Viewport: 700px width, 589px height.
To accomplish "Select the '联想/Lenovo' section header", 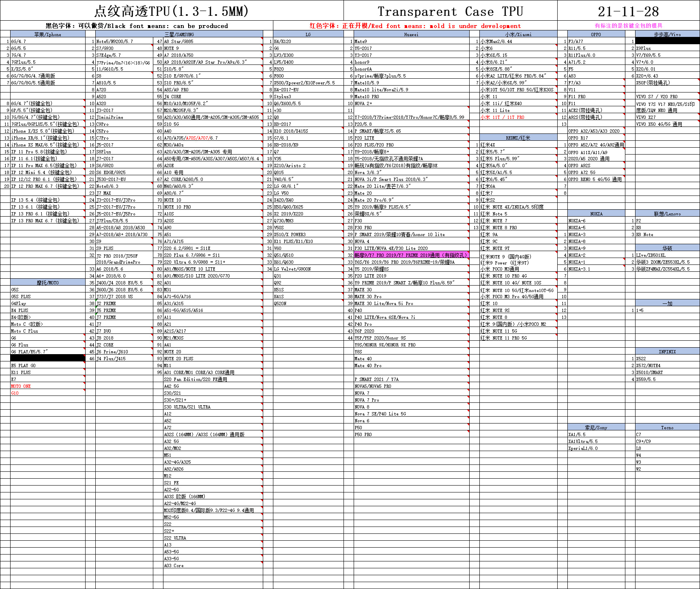I will pos(667,214).
